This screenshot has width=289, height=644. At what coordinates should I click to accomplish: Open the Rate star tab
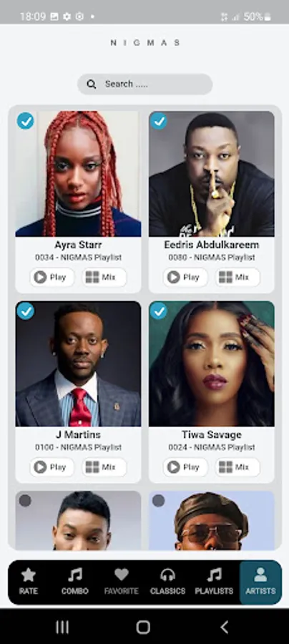click(x=29, y=582)
